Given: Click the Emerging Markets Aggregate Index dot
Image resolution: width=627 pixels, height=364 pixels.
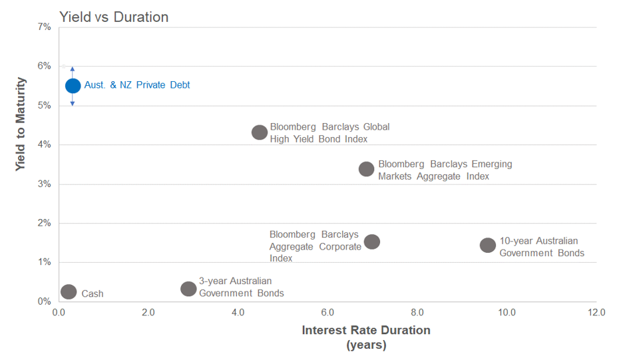Looking at the screenshot, I should [366, 169].
